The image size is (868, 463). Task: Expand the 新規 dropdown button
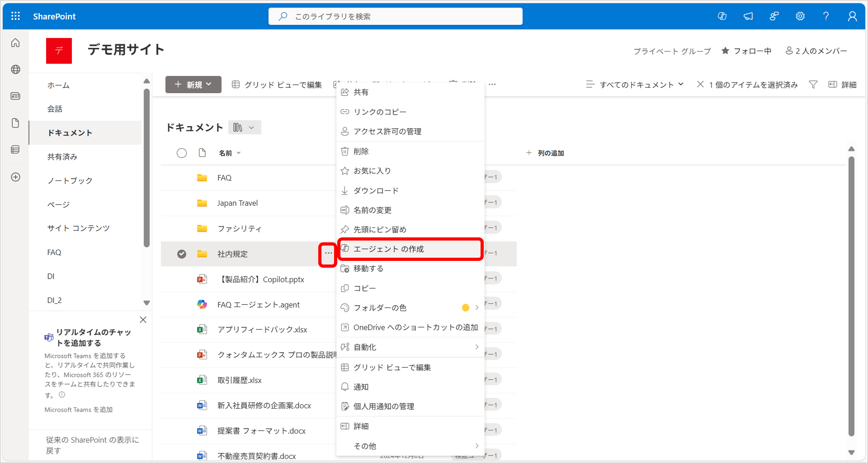click(x=193, y=85)
